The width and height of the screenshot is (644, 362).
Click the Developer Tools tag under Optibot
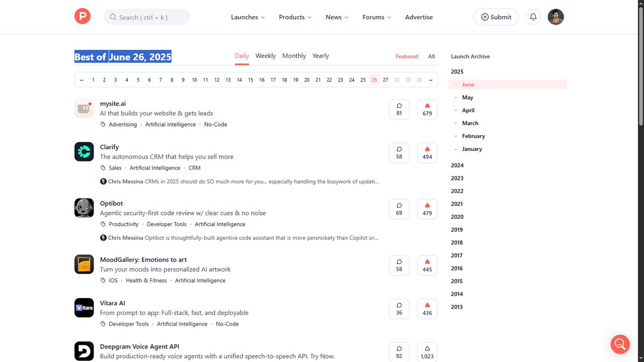[167, 224]
